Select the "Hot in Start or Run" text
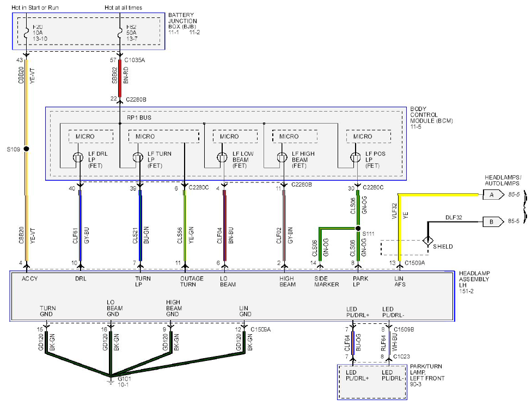 point(35,8)
